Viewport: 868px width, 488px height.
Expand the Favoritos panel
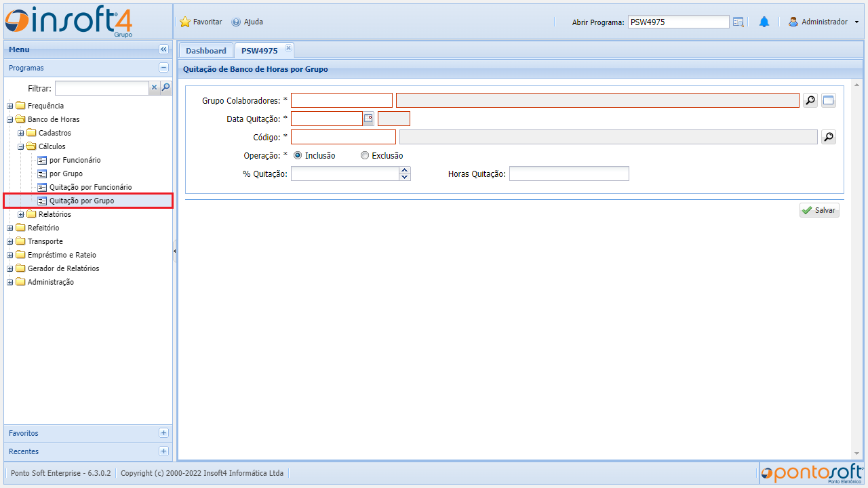click(x=163, y=432)
